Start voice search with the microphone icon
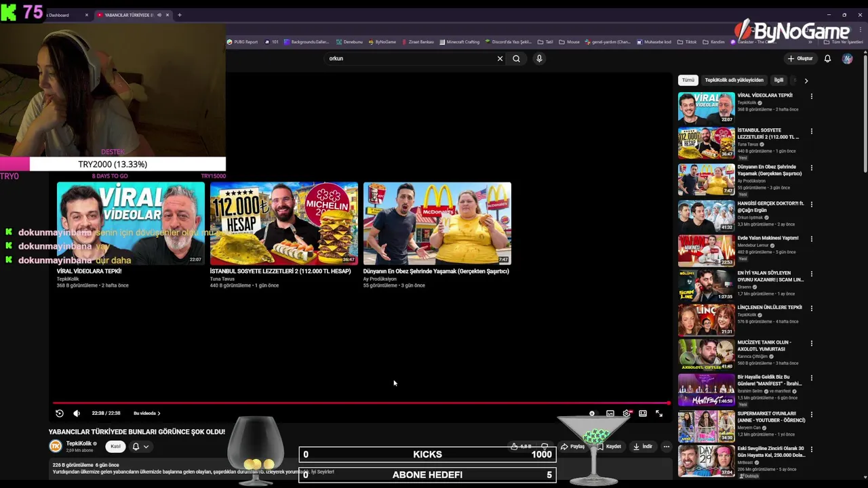 point(539,58)
